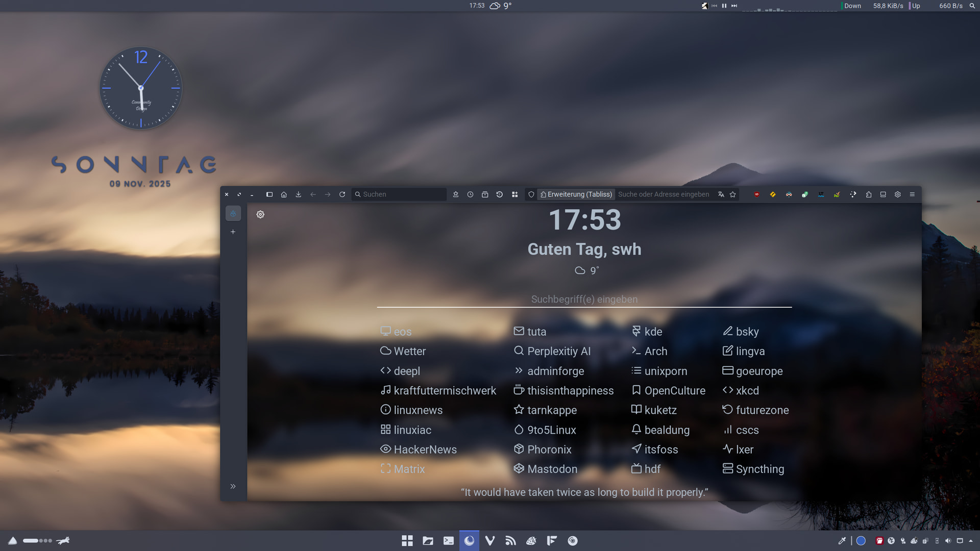Toggle the browser sidebar panel
Screen dimensions: 980x551
click(x=269, y=194)
